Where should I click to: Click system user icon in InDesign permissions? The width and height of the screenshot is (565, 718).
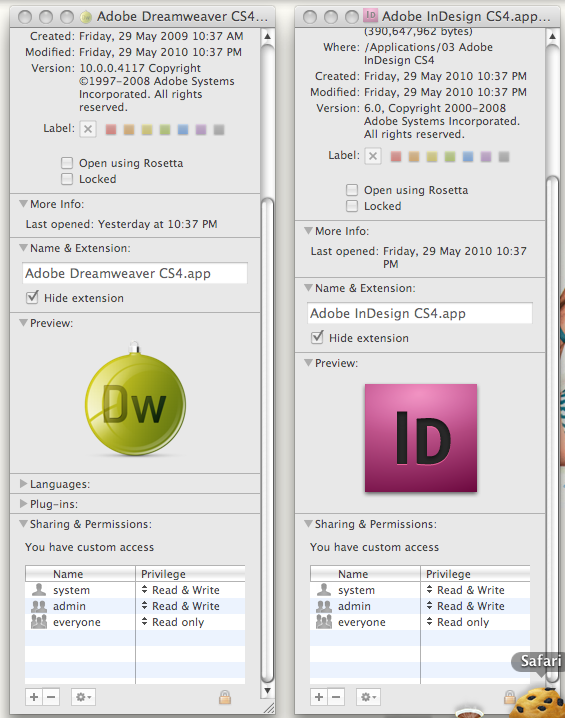coord(324,590)
